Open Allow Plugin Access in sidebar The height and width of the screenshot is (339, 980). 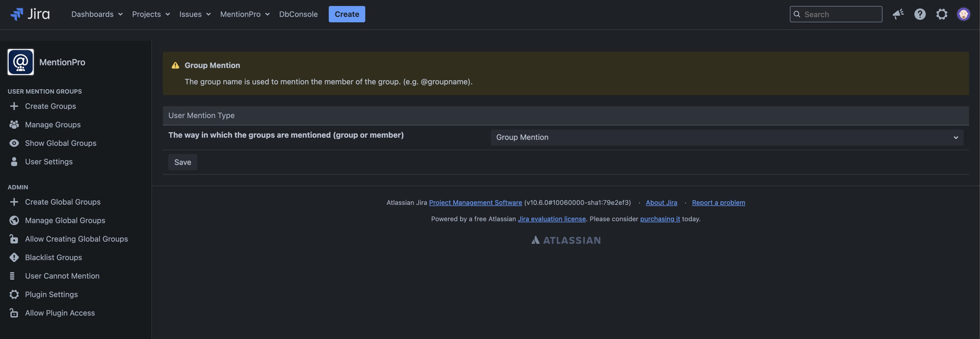coord(60,313)
